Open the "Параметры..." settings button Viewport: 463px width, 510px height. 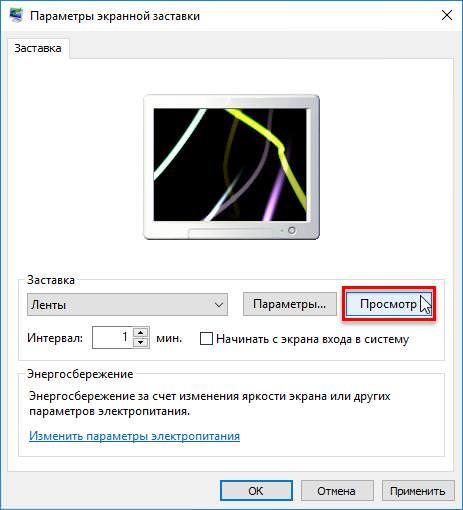point(290,304)
